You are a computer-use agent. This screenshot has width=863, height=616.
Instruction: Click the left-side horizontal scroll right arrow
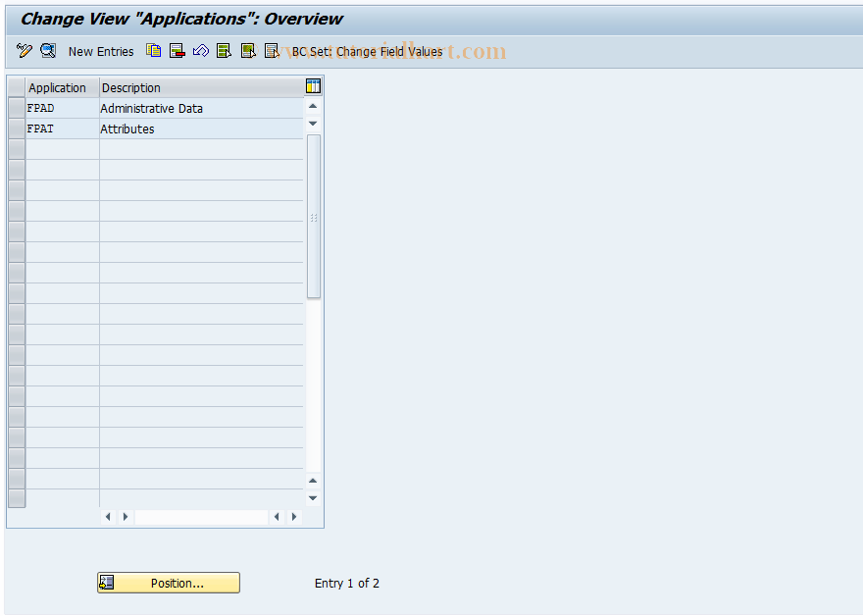[x=126, y=517]
